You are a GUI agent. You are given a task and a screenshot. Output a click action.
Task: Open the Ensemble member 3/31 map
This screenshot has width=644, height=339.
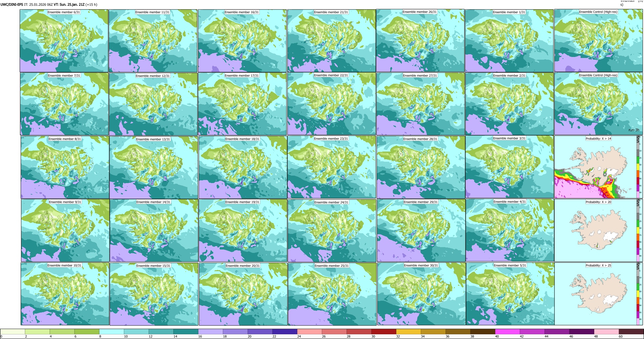(x=509, y=167)
